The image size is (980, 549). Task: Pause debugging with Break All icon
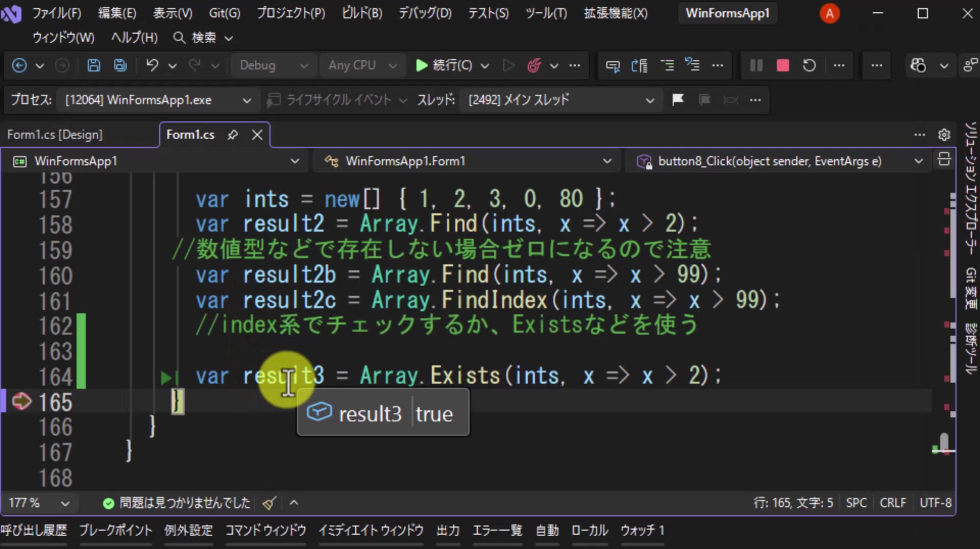tap(756, 65)
